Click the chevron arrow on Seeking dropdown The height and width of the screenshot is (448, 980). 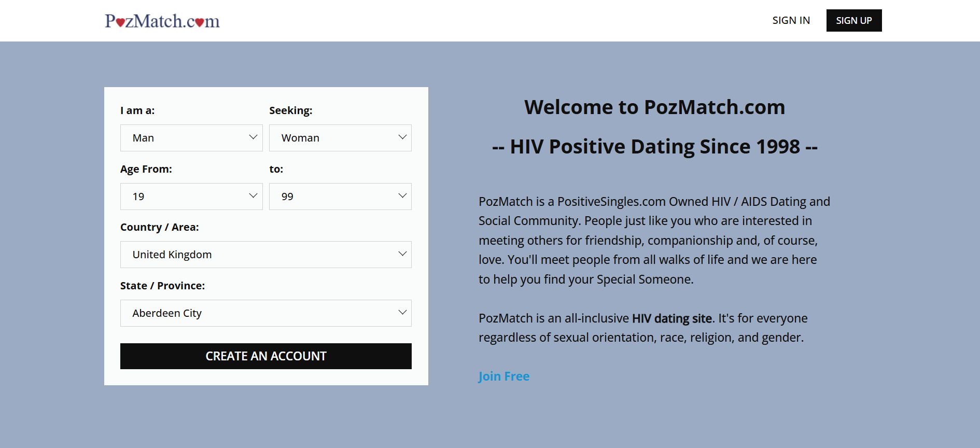[402, 137]
